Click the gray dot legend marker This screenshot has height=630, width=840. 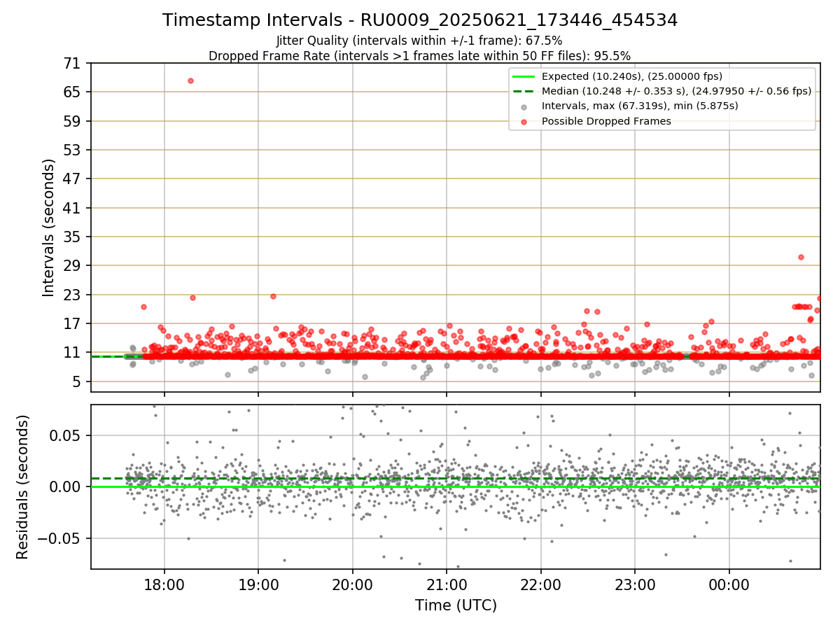524,107
